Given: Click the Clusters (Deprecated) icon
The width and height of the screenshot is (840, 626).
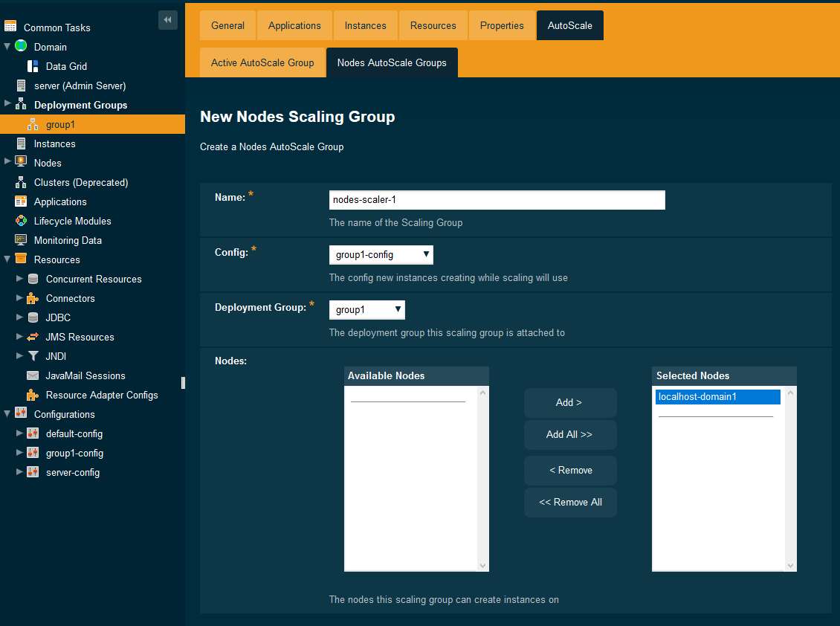Looking at the screenshot, I should pyautogui.click(x=21, y=182).
